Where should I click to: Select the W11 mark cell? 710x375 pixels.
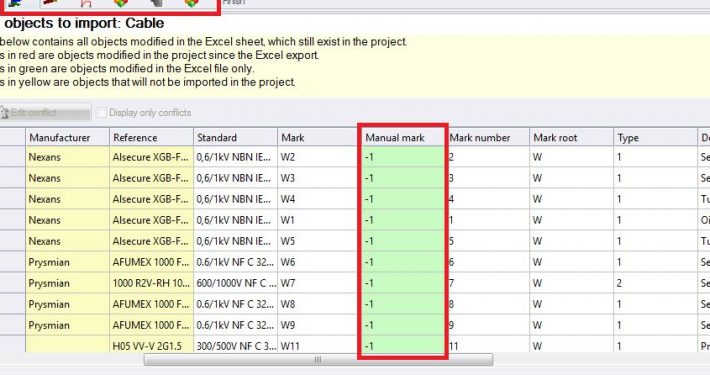(319, 345)
